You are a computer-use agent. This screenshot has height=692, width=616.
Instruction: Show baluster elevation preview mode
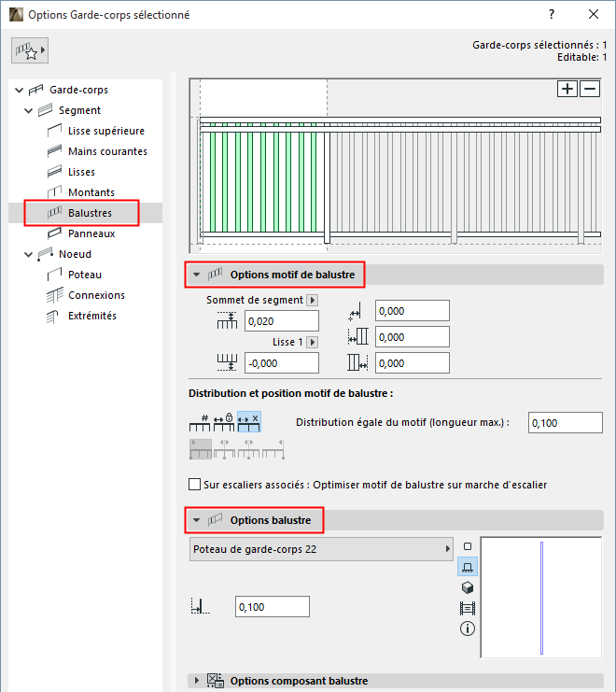pos(468,567)
